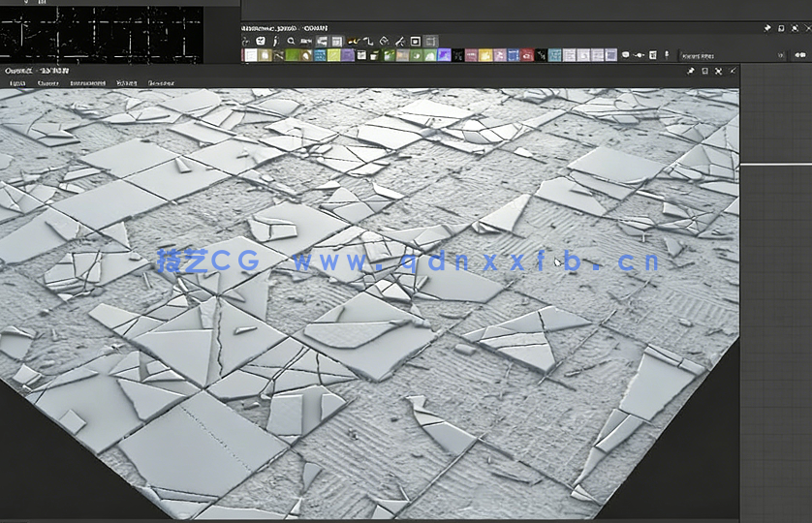This screenshot has height=523, width=812.
Task: Float the graph panel
Action: coord(781,28)
